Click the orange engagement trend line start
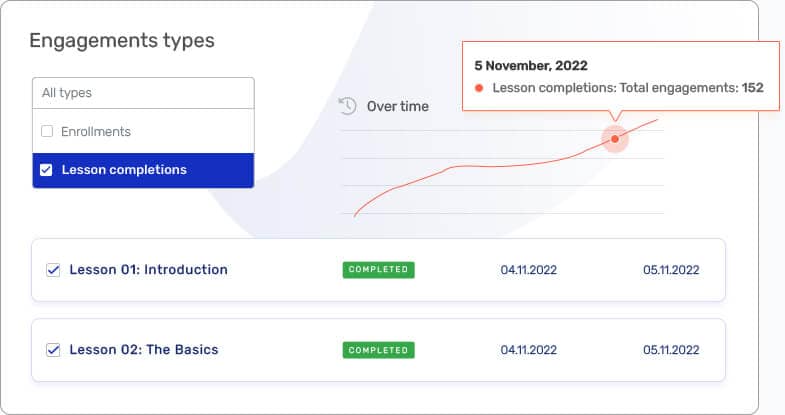 point(357,213)
